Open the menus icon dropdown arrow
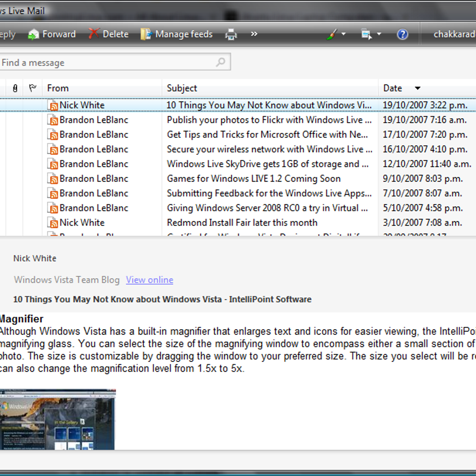The height and width of the screenshot is (476, 476). point(379,34)
